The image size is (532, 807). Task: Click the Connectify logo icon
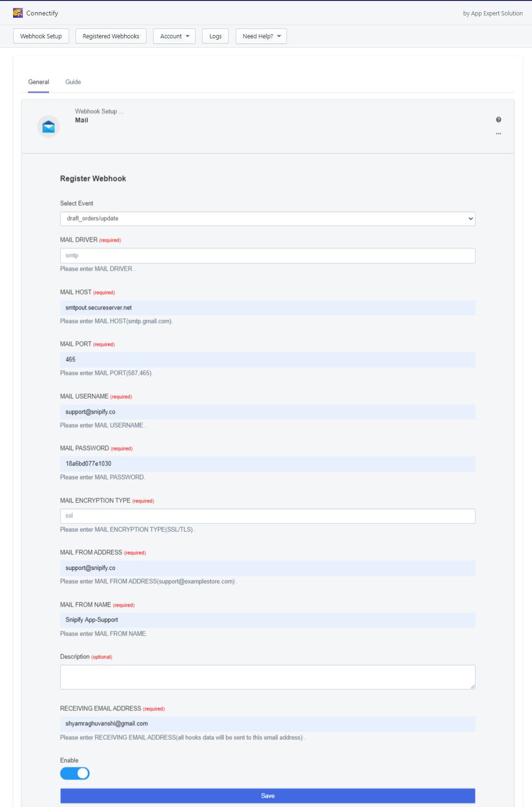tap(18, 13)
